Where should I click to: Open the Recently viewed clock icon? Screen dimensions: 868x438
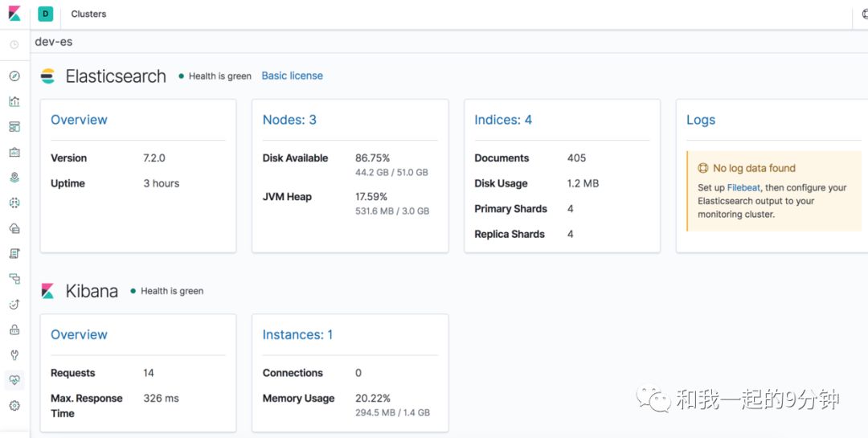[14, 44]
